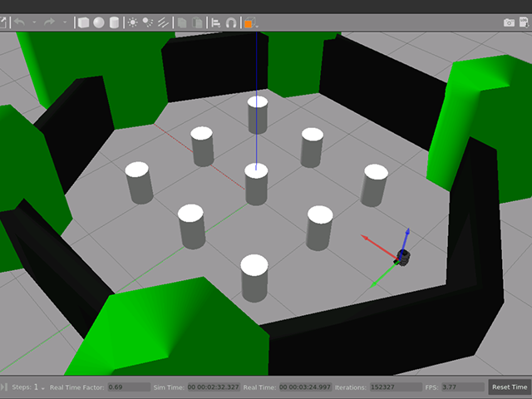Toggle the snap magnet tool
This screenshot has height=399, width=532.
coord(231,22)
